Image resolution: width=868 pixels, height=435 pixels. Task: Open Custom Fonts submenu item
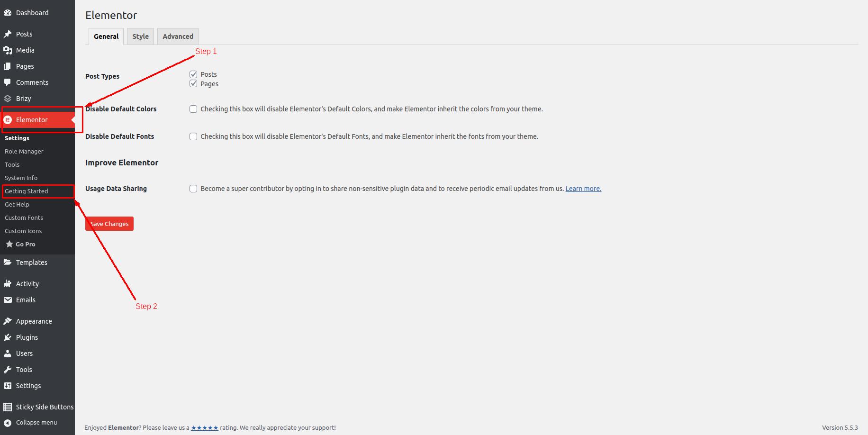pyautogui.click(x=24, y=217)
